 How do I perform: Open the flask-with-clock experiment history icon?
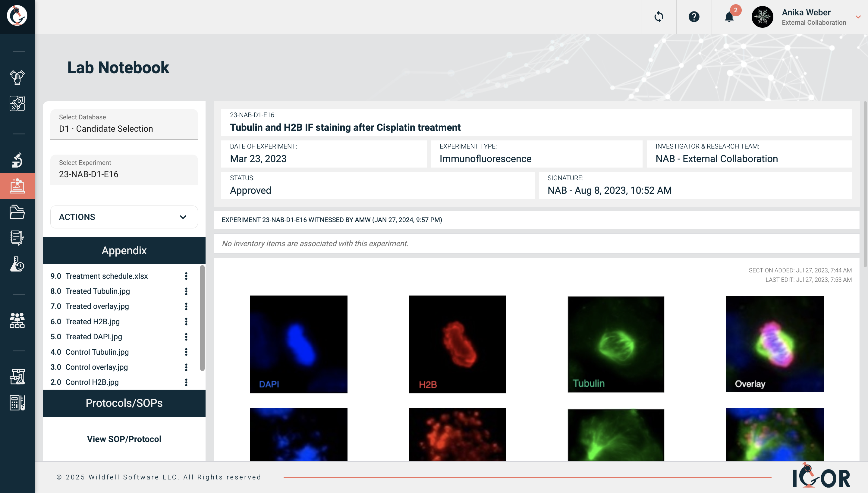17,265
